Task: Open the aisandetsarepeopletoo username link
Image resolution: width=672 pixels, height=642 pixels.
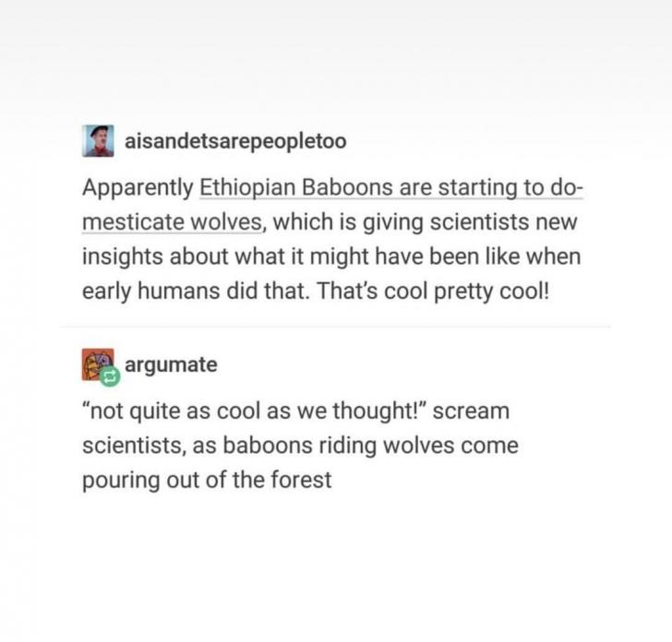Action: point(234,141)
